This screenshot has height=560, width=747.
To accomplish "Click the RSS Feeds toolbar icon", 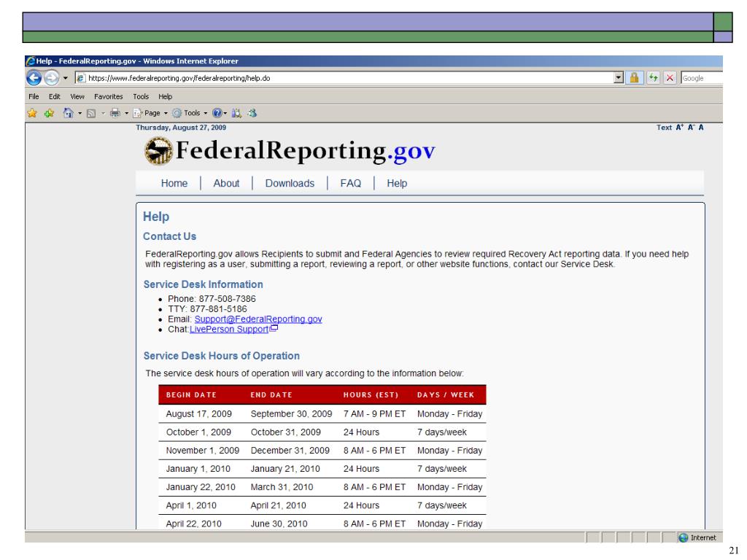I will tap(91, 113).
